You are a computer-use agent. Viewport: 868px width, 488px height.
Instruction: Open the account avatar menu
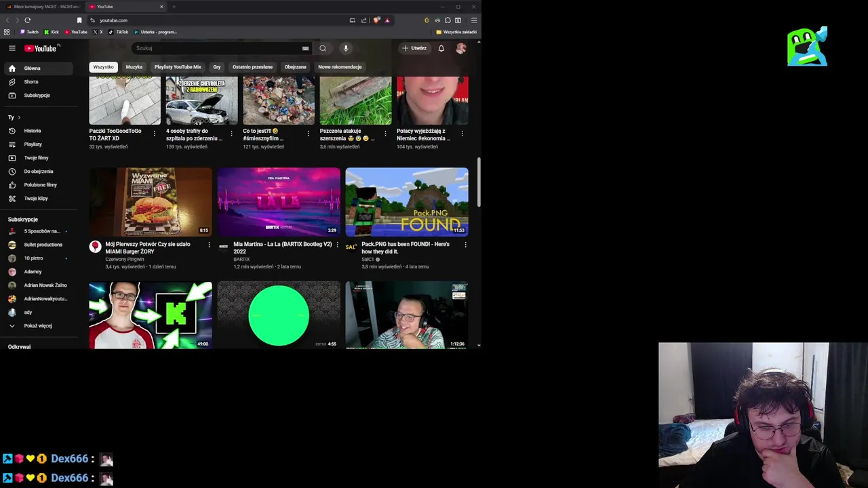point(461,48)
